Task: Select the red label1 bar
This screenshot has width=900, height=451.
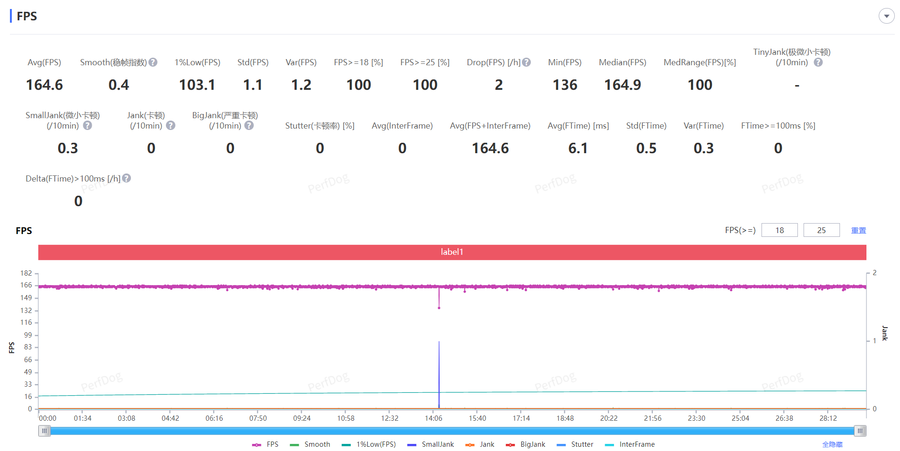Action: coord(452,252)
